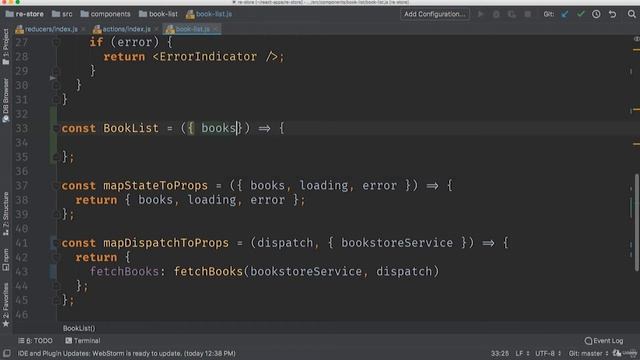This screenshot has height=360, width=640.
Task: Click Run with Coverage icon
Action: [x=511, y=14]
